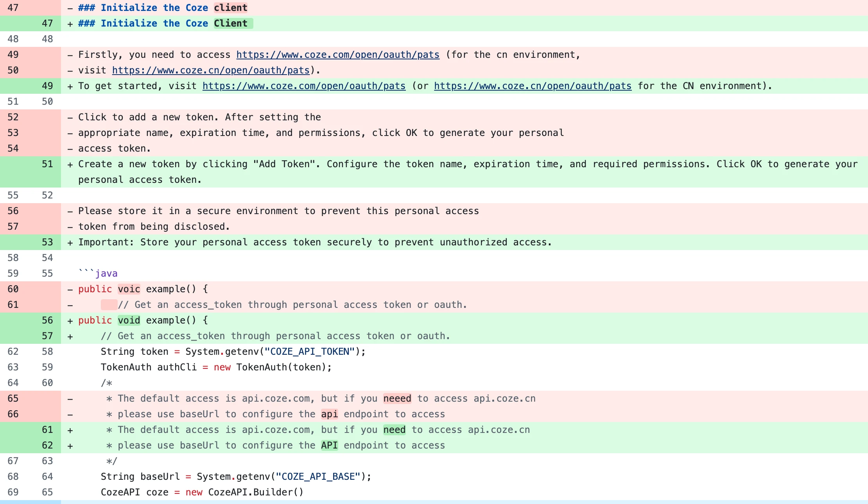Open the coze.com link in removed line 49

[x=338, y=55]
